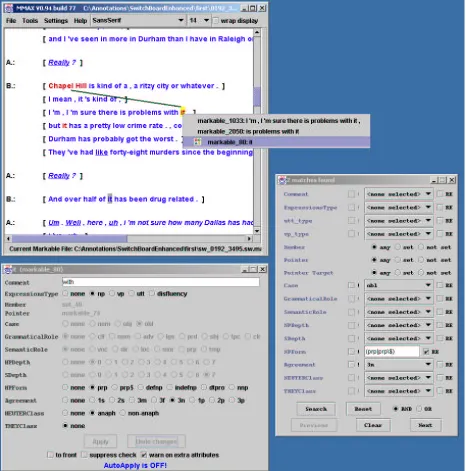The image size is (466, 471).
Task: Open the Tools menu
Action: (x=30, y=21)
